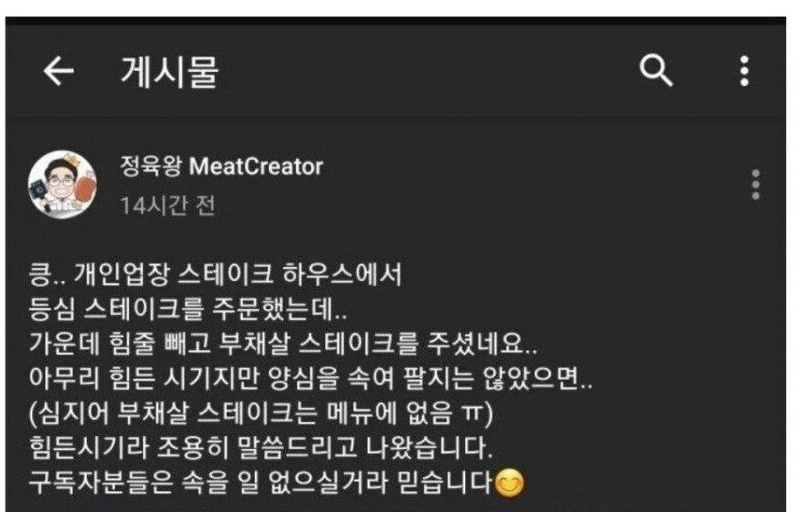Click the smiling emoji ending the post
Screen dimensions: 810x512
(x=509, y=483)
